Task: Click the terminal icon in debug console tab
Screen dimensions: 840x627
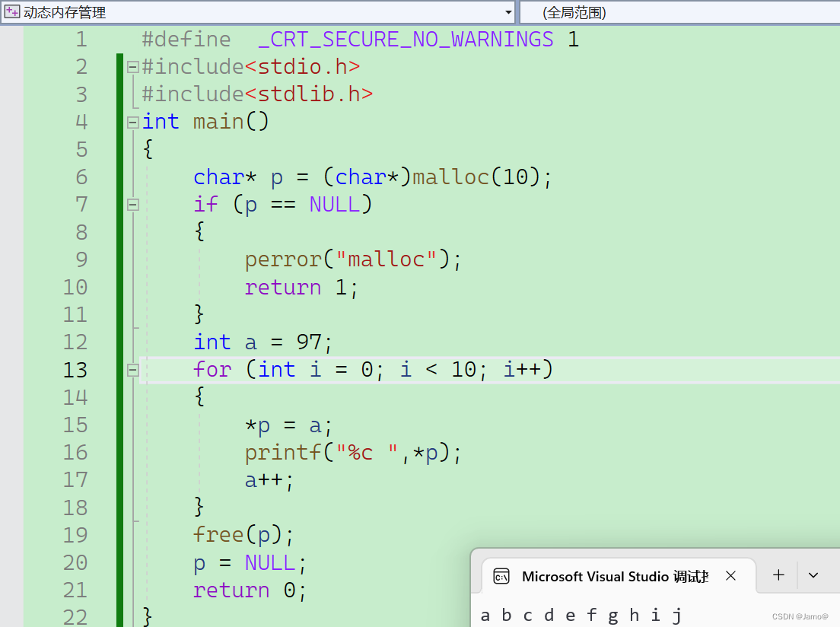Action: point(501,577)
